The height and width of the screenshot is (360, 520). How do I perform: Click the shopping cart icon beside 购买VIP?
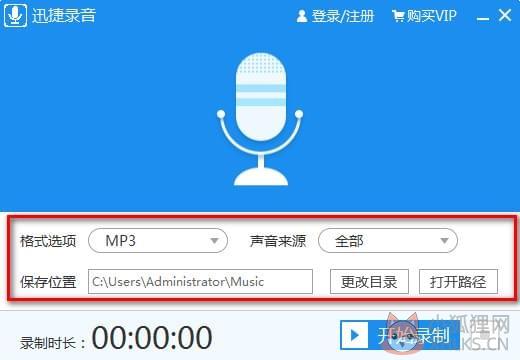pyautogui.click(x=398, y=16)
